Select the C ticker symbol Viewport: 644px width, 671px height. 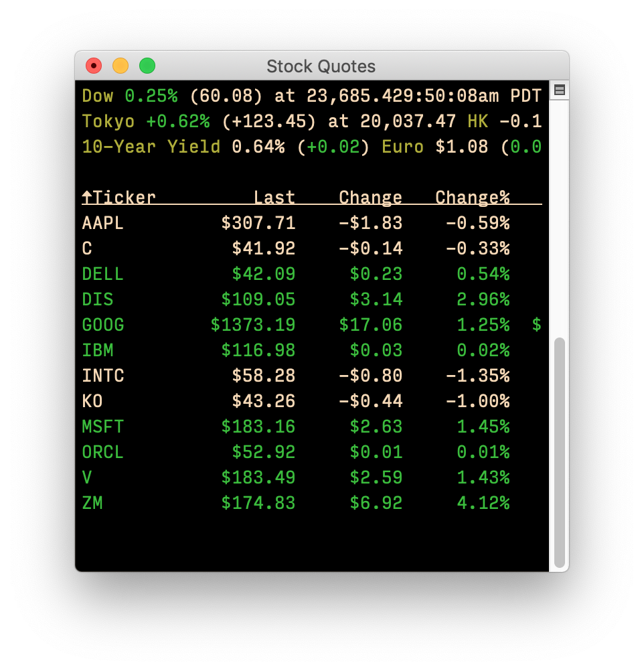87,248
